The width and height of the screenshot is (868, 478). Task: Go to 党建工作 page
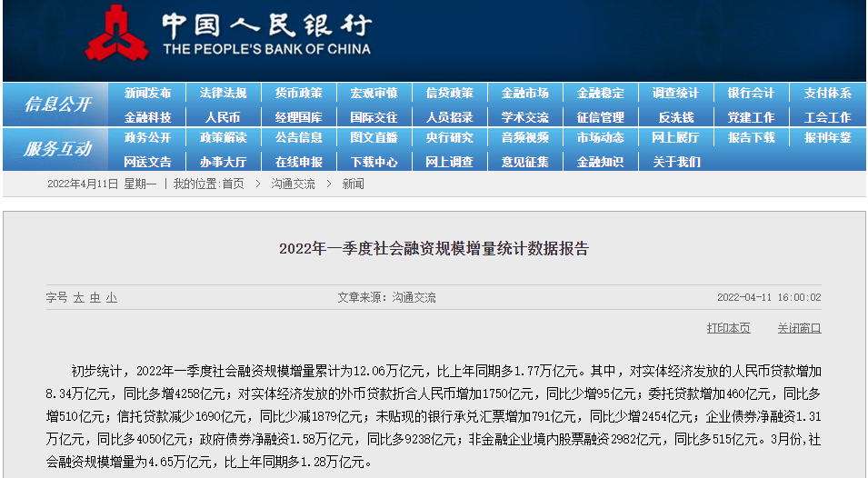tap(751, 117)
